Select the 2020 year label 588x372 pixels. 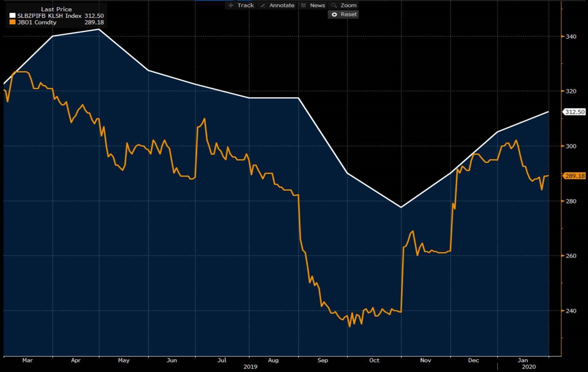pos(529,367)
